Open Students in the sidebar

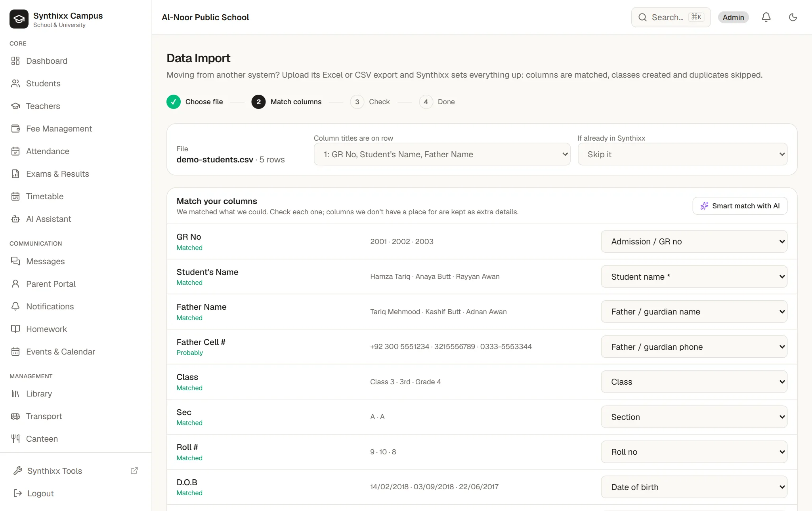click(43, 84)
